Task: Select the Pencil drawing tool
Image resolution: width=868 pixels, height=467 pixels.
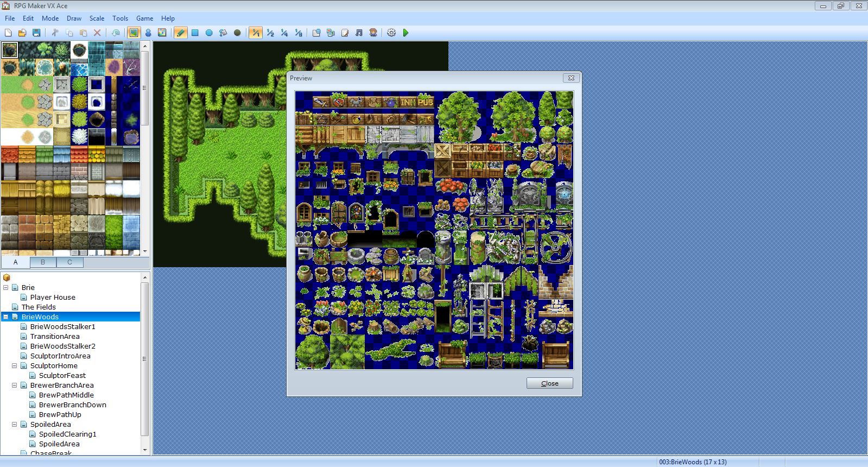Action: (181, 33)
